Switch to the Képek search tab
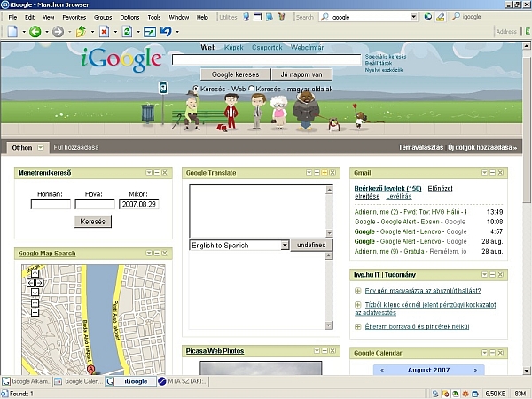The height and width of the screenshot is (399, 532). coord(234,48)
